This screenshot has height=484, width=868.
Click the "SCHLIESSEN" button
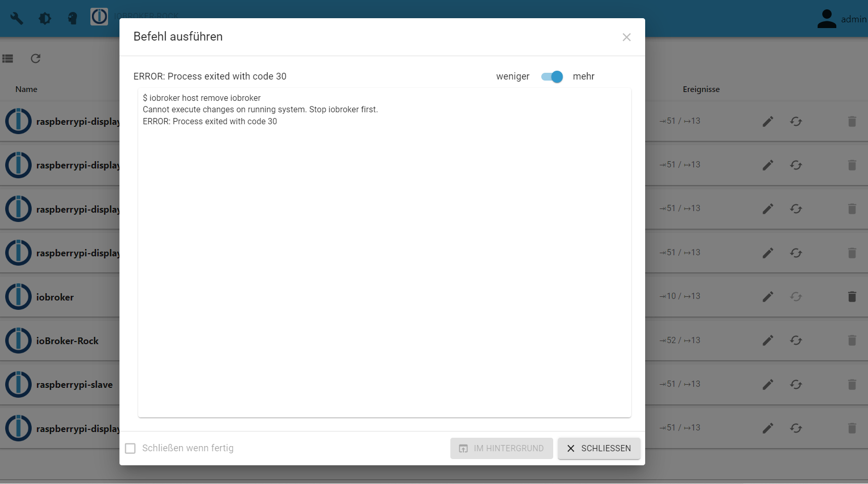coord(599,448)
